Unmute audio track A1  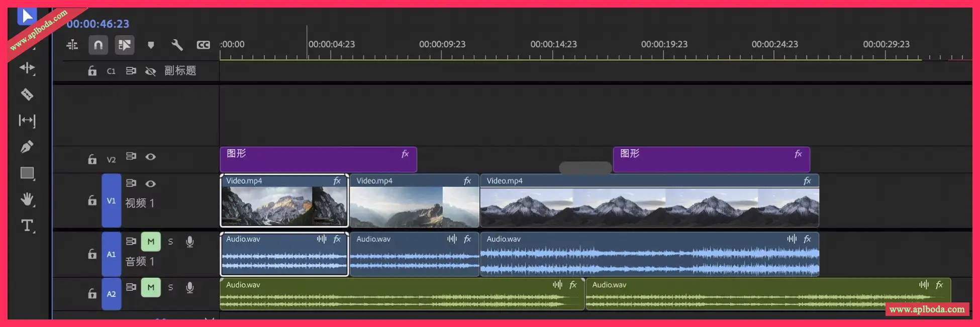pos(151,242)
